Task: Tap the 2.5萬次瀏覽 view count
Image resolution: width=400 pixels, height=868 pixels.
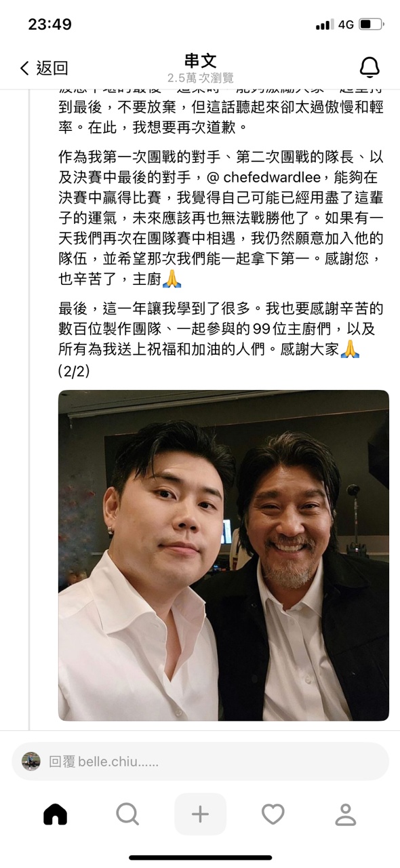Action: [200, 79]
